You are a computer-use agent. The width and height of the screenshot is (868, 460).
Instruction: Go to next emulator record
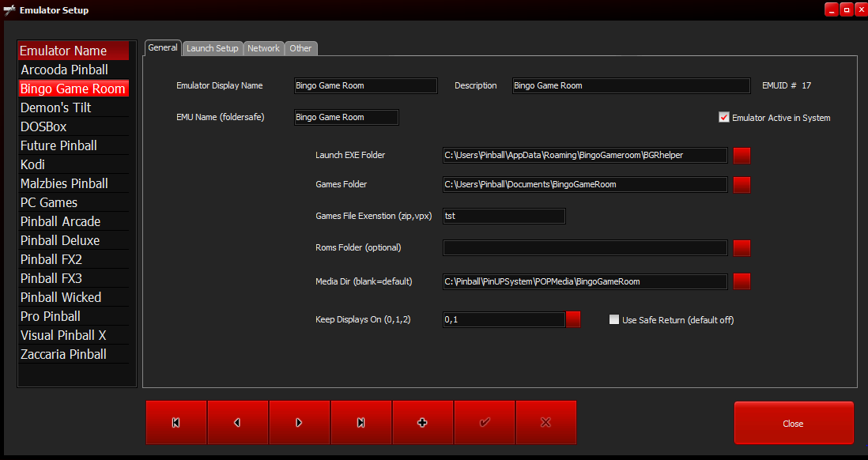click(299, 423)
